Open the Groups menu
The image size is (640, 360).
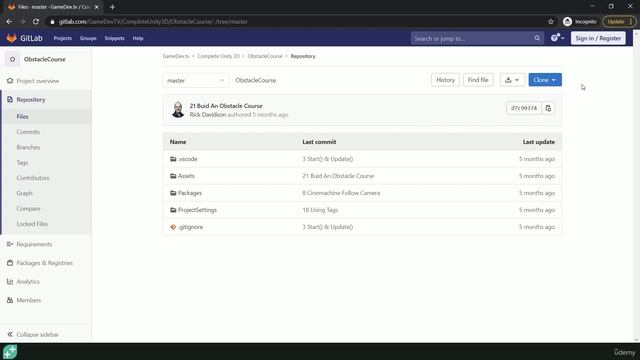coord(88,38)
